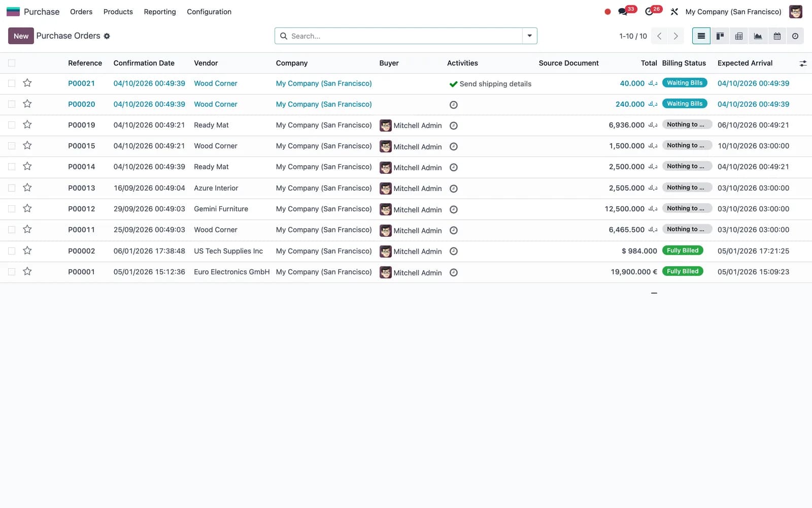The height and width of the screenshot is (508, 812).
Task: Open the Send shipping details activity
Action: (490, 84)
